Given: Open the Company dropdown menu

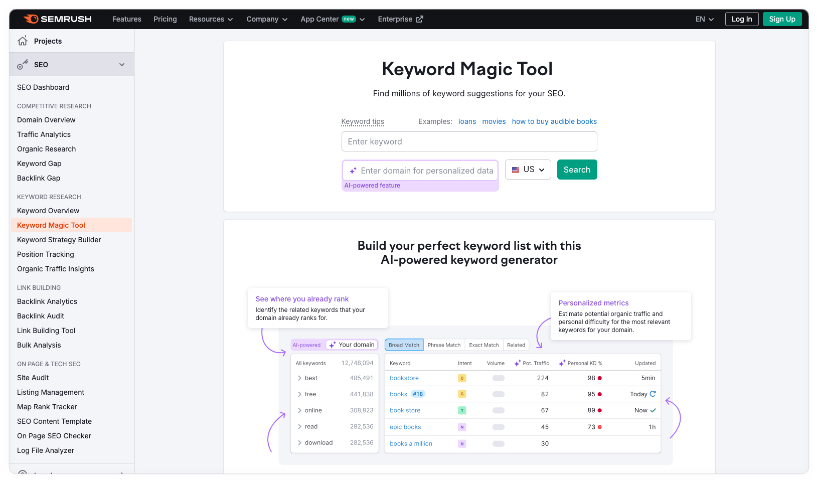Looking at the screenshot, I should [x=267, y=19].
